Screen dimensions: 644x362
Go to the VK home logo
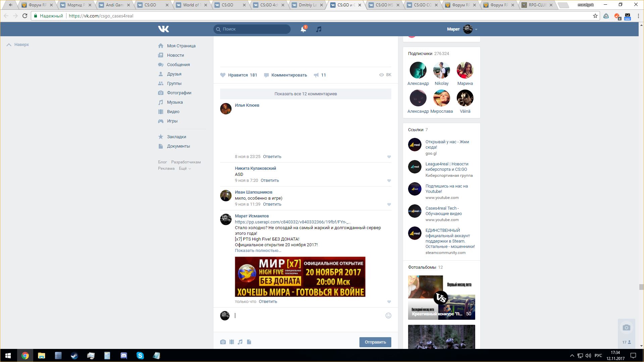pos(163,29)
